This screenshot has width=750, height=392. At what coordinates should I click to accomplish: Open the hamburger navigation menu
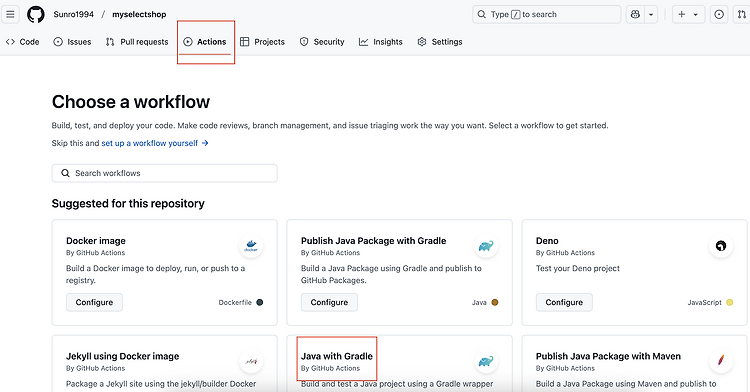(x=10, y=14)
